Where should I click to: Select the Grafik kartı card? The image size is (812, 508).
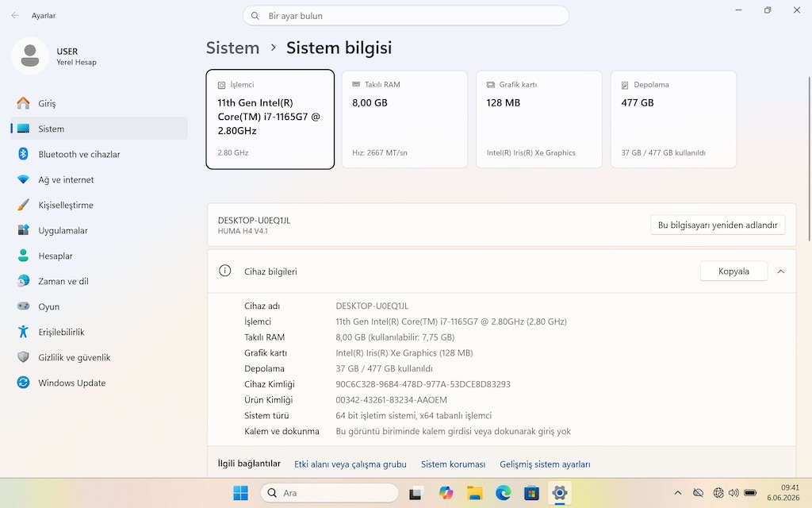539,119
